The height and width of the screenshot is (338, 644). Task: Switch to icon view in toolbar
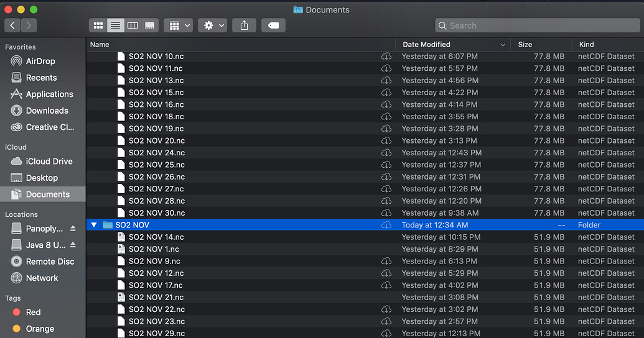[98, 25]
